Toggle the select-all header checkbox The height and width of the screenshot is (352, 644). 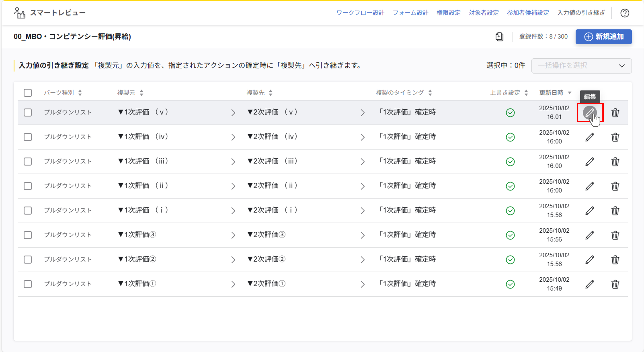(x=28, y=93)
